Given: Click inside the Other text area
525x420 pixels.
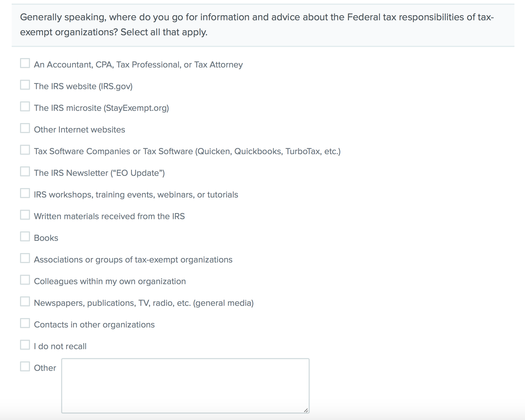Looking at the screenshot, I should pyautogui.click(x=185, y=386).
